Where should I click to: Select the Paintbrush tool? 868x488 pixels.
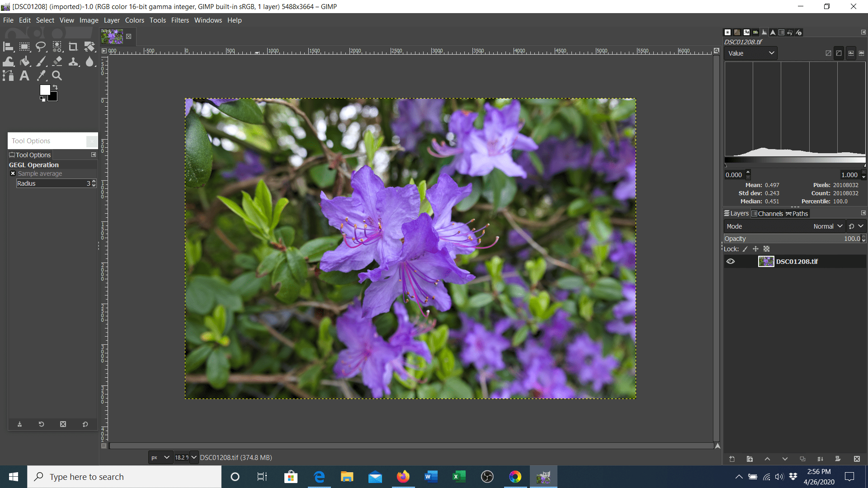point(41,61)
